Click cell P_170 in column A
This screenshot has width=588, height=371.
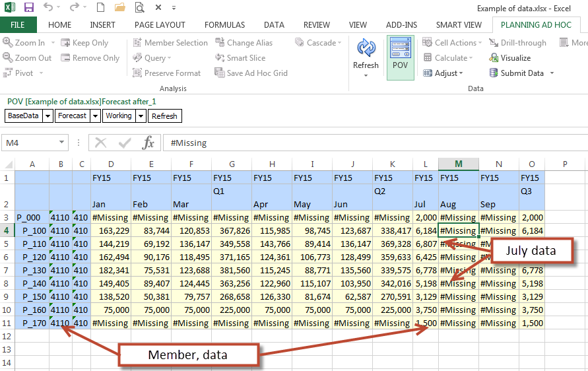[x=32, y=323]
